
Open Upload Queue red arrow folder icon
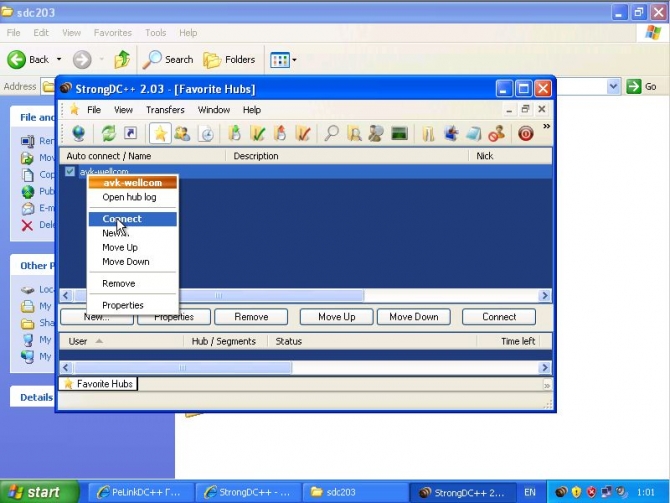pyautogui.click(x=280, y=134)
